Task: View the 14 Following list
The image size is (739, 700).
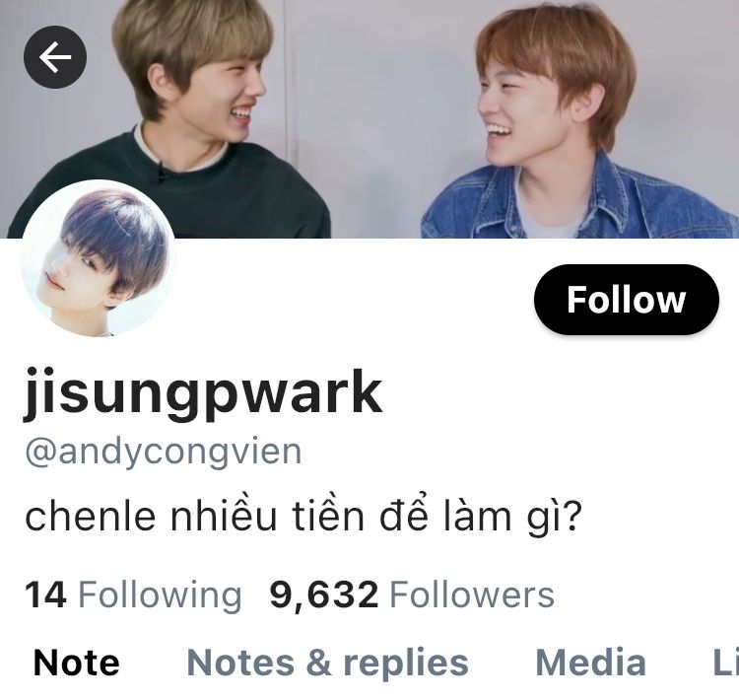Action: coord(133,595)
